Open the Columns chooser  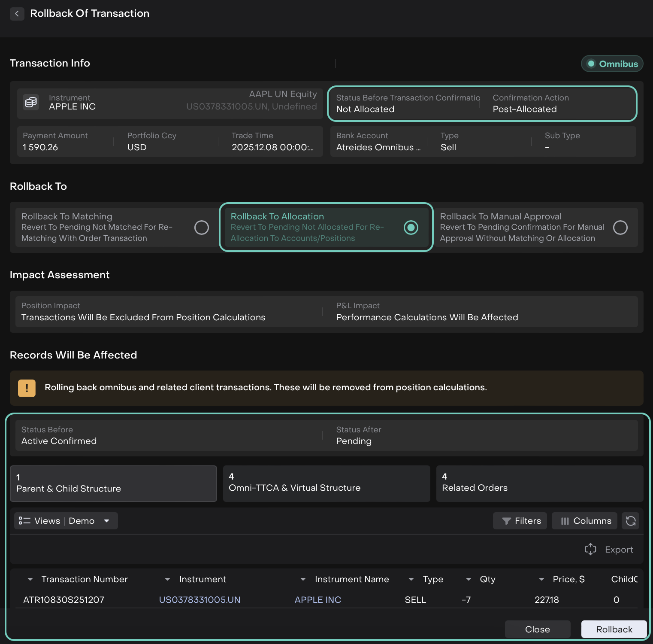tap(584, 521)
